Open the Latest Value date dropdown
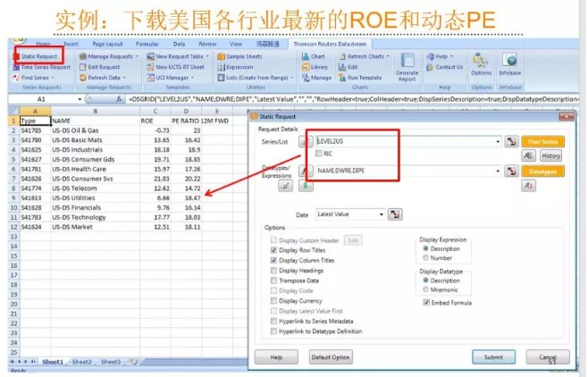Image resolution: width=588 pixels, height=377 pixels. coord(382,214)
